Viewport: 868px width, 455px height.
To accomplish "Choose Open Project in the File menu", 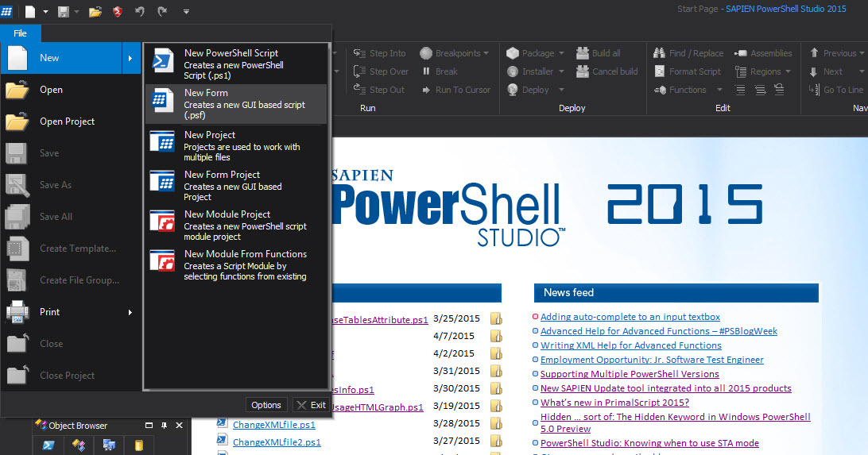I will (x=70, y=121).
